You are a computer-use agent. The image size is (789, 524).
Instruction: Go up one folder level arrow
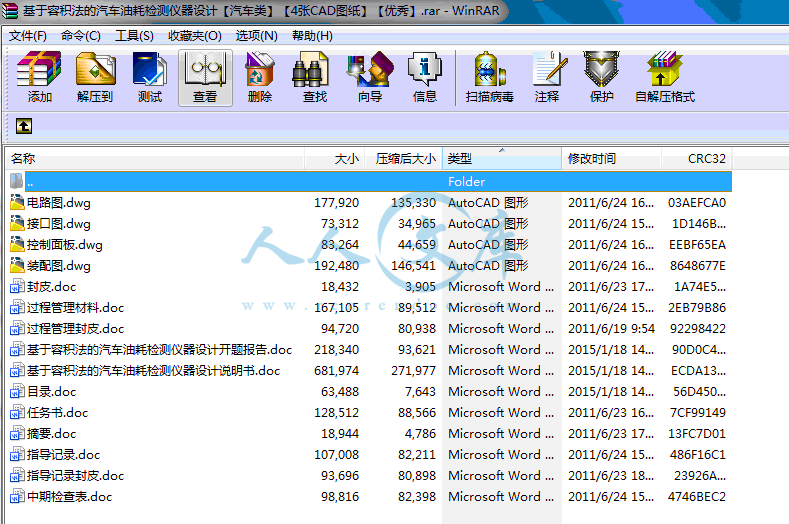click(24, 126)
